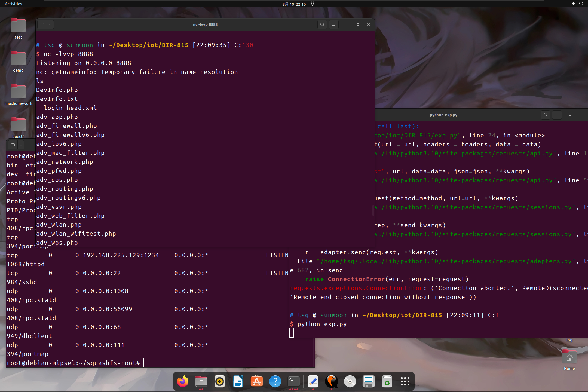This screenshot has width=588, height=392.
Task: Click new tab icon in bottom-left terminal
Action: 13,145
